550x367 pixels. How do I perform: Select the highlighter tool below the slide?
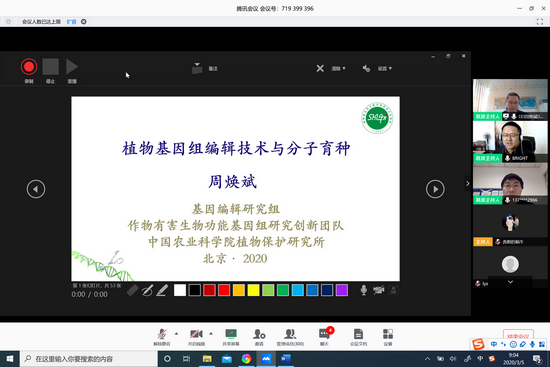(162, 290)
